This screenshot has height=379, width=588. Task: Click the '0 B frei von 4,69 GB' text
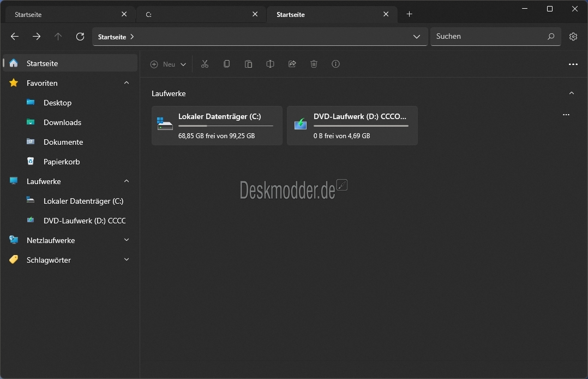click(341, 136)
